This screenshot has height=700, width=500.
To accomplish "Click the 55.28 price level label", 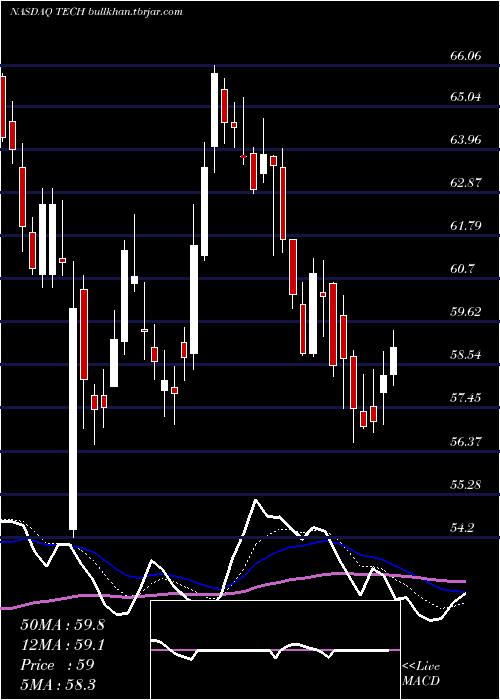I will (466, 484).
